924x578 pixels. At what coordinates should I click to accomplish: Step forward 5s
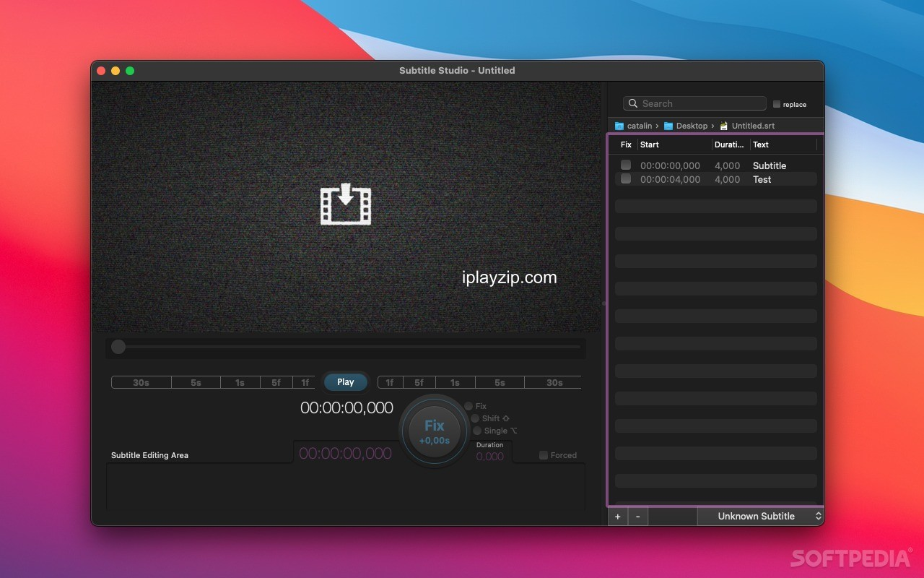(500, 383)
